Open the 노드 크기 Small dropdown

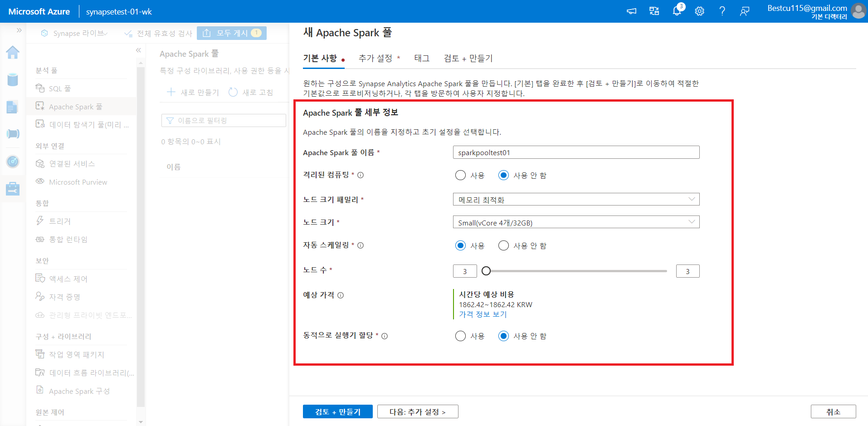click(576, 222)
